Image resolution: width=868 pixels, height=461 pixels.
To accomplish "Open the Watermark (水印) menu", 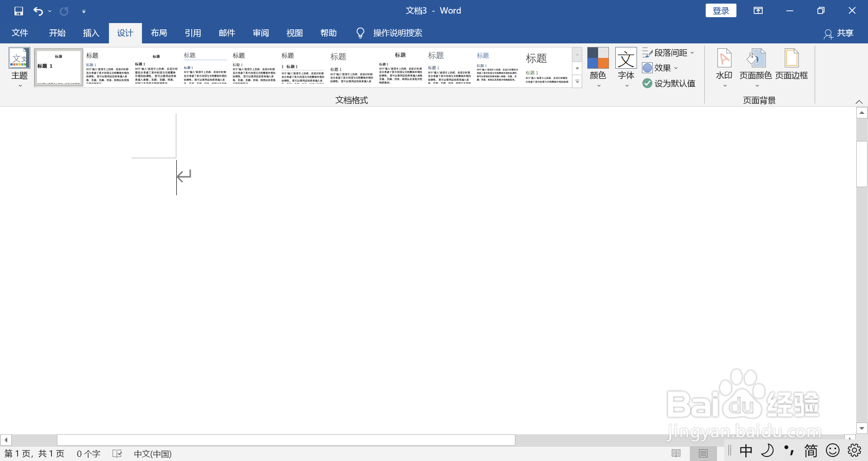I will pos(724,67).
